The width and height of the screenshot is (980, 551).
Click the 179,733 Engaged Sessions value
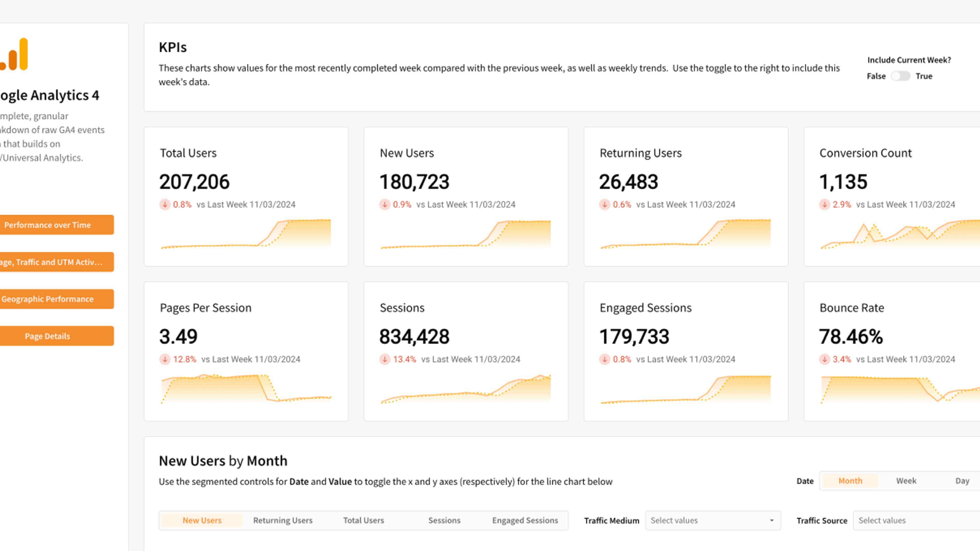click(x=634, y=336)
